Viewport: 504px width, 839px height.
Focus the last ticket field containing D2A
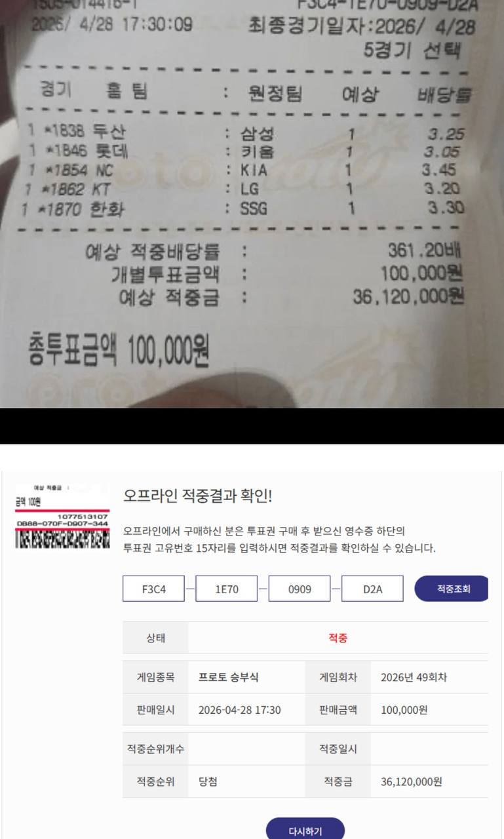[373, 589]
